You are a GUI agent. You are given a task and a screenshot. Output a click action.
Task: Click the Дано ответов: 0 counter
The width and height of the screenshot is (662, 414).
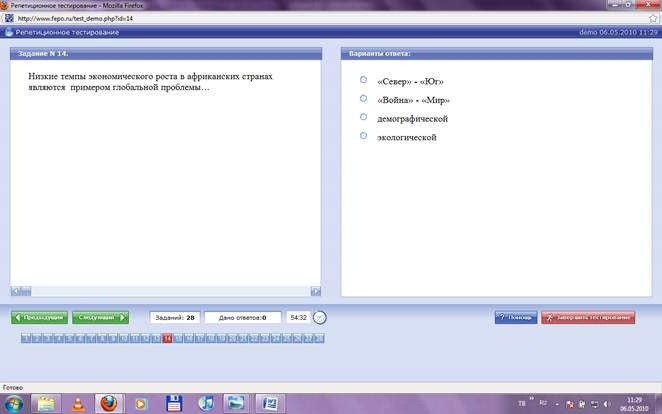click(243, 317)
